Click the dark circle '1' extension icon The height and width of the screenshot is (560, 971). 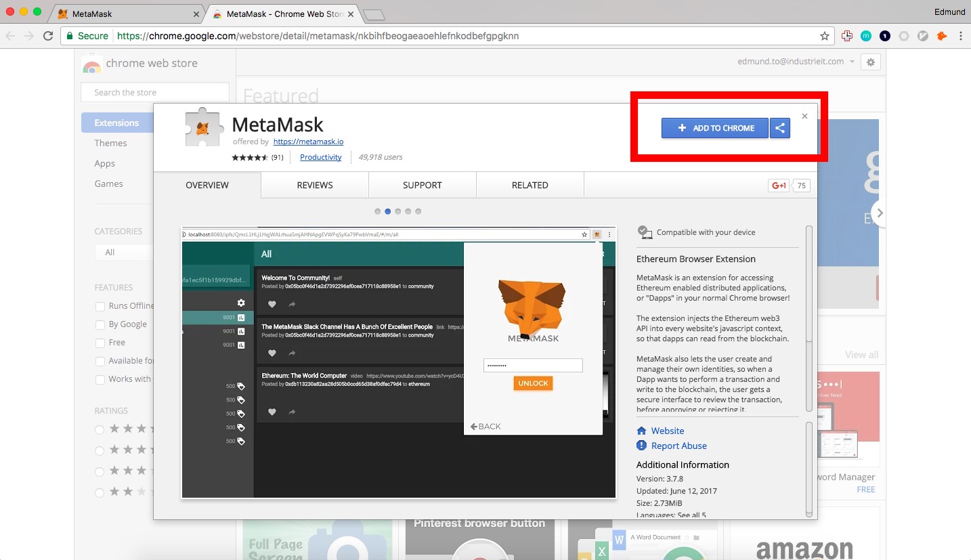tap(885, 36)
